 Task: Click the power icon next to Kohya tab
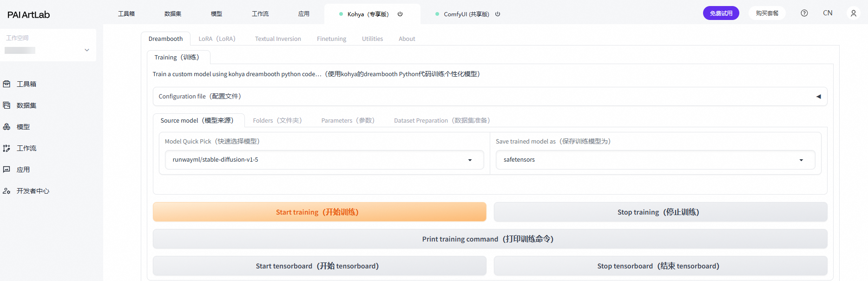click(400, 14)
